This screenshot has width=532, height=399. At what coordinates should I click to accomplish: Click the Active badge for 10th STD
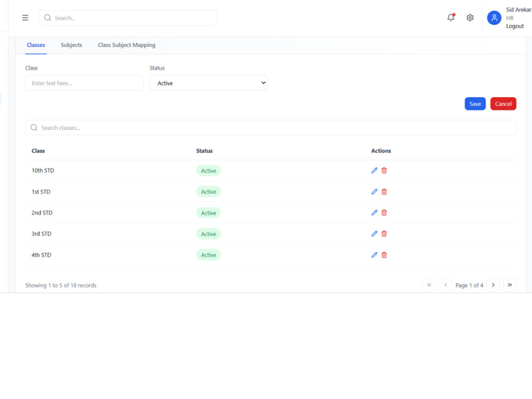point(209,171)
